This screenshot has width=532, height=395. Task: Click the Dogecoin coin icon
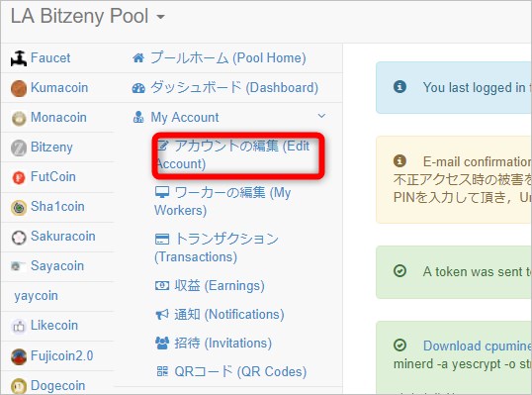[x=19, y=386]
